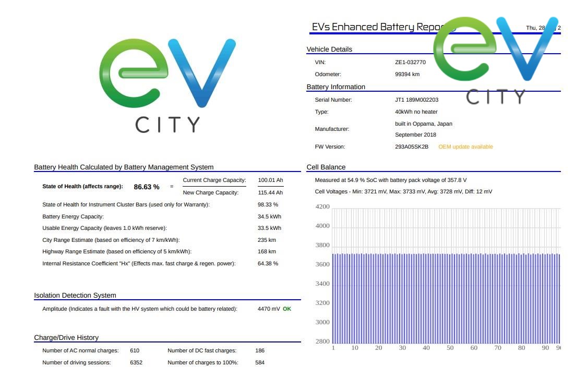Click the "50" cell number on x-axis
575x392 pixels.
coord(450,348)
